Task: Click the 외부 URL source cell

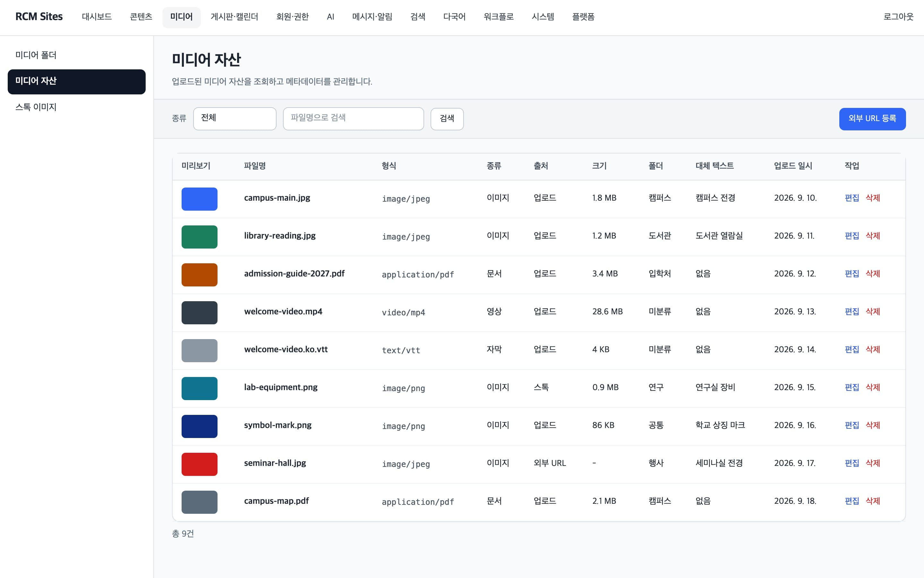Action: tap(550, 463)
